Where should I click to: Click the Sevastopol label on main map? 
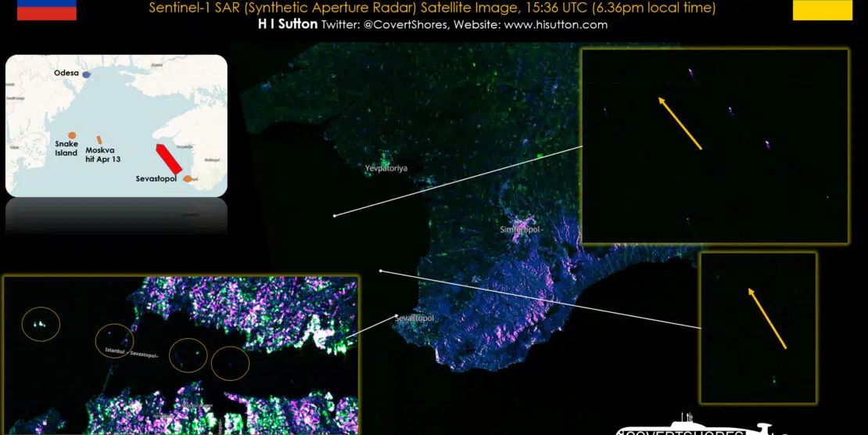click(414, 319)
